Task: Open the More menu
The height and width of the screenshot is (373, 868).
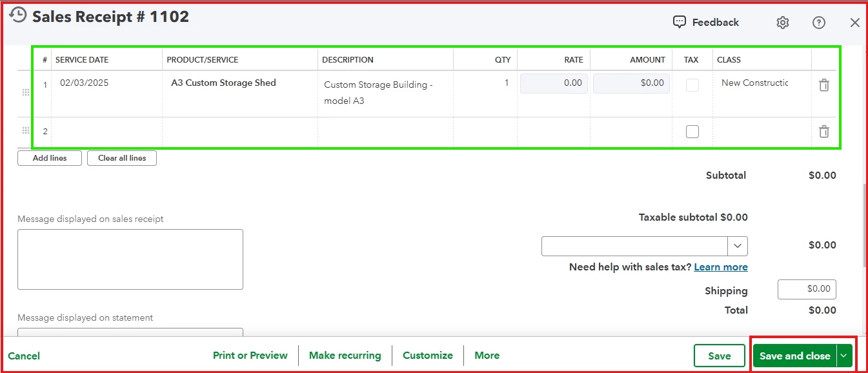Action: pyautogui.click(x=487, y=355)
